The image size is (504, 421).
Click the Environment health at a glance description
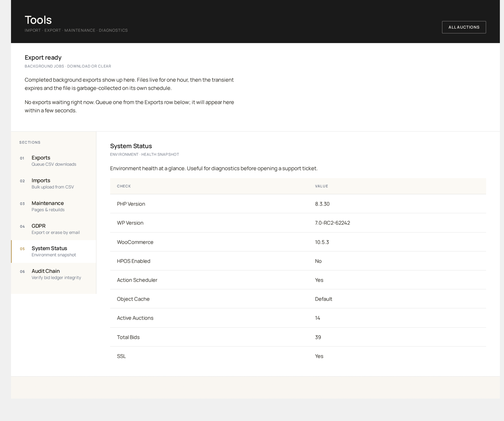(214, 168)
